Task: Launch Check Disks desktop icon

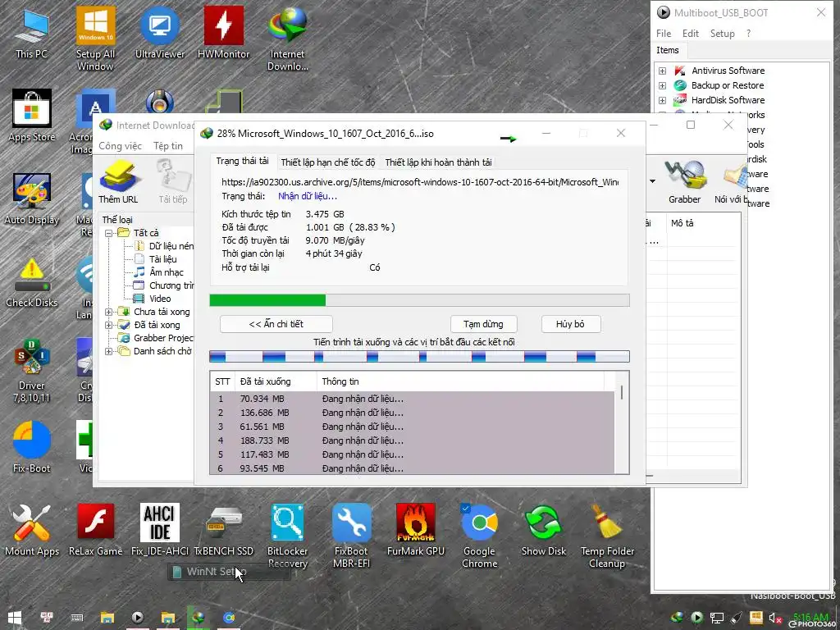Action: click(32, 282)
